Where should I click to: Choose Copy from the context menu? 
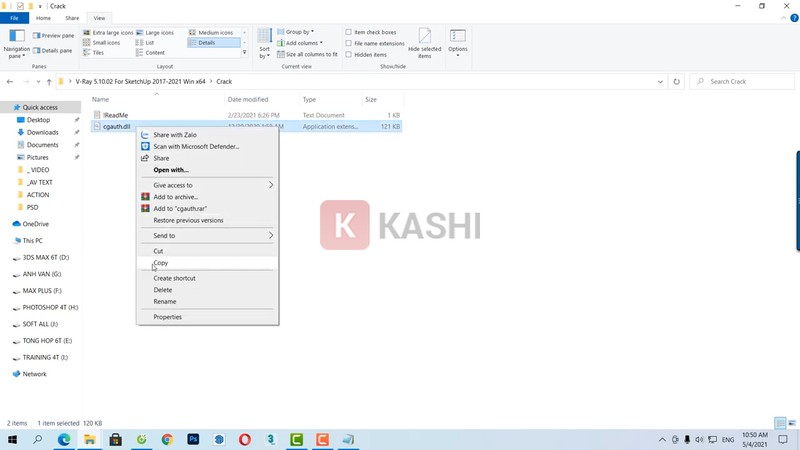(160, 263)
